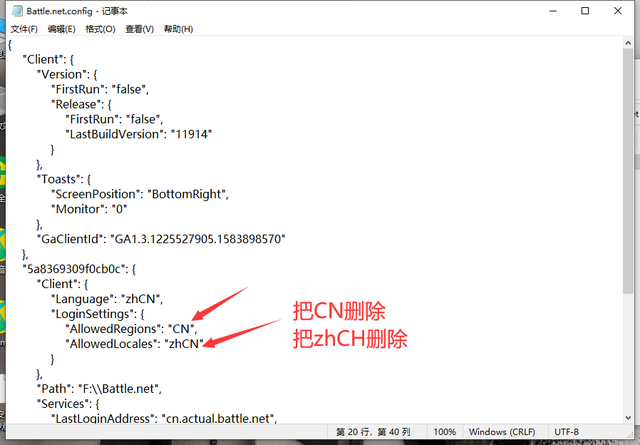Screen dimensions: 640x445
Task: Click the "Toasts": { line
Action: pyautogui.click(x=64, y=179)
